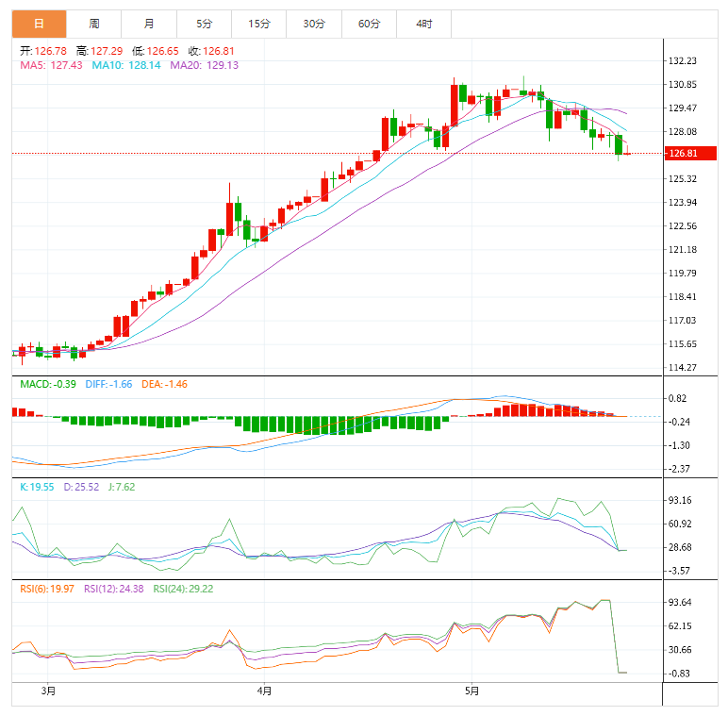Click the 0.82 MACD axis label
This screenshot has width=728, height=716.
pos(677,398)
